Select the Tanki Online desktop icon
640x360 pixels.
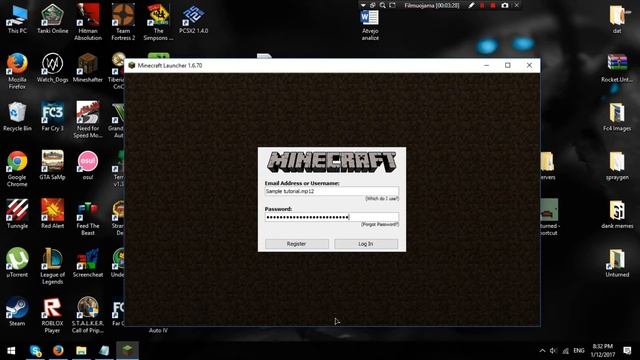[52, 19]
